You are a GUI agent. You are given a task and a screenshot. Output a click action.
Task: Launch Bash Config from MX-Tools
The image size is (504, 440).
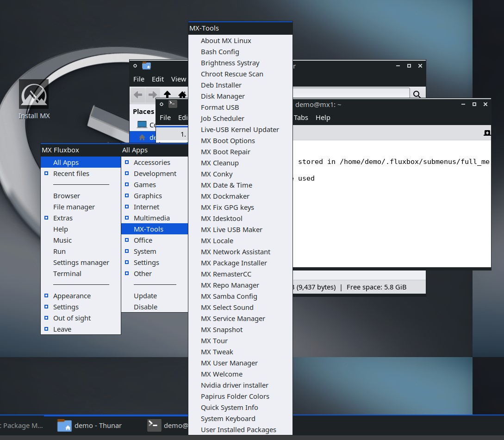point(240,52)
